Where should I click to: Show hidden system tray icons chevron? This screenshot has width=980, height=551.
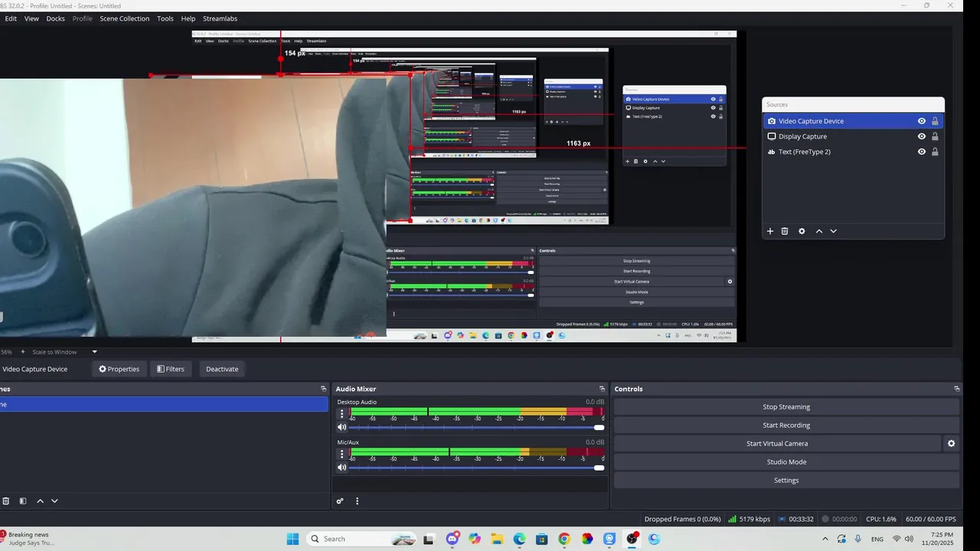[x=825, y=539]
